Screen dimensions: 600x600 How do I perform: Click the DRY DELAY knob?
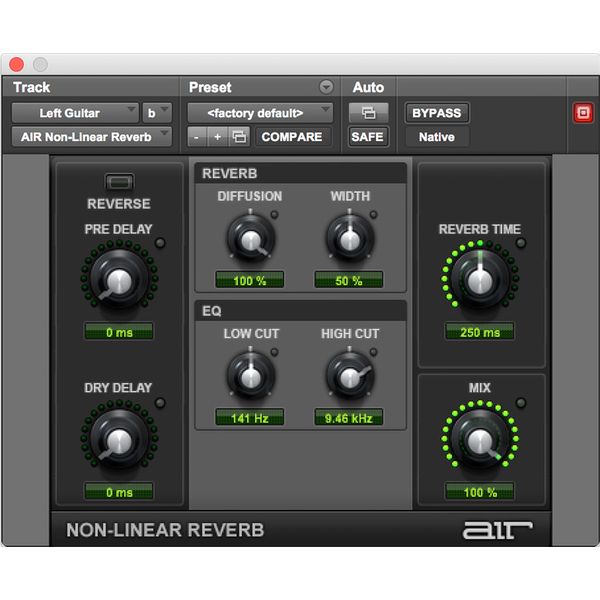pyautogui.click(x=119, y=439)
